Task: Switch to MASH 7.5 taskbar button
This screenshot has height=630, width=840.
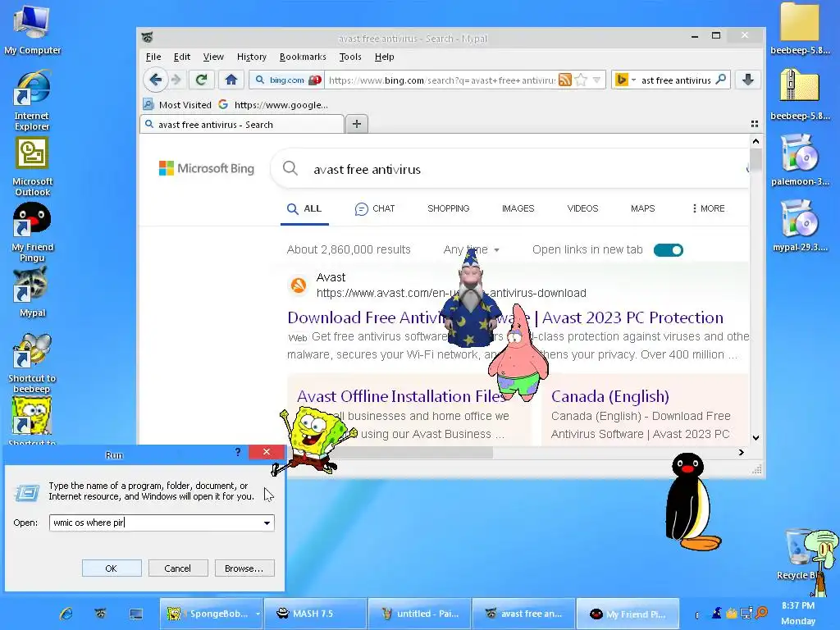Action: [316, 614]
